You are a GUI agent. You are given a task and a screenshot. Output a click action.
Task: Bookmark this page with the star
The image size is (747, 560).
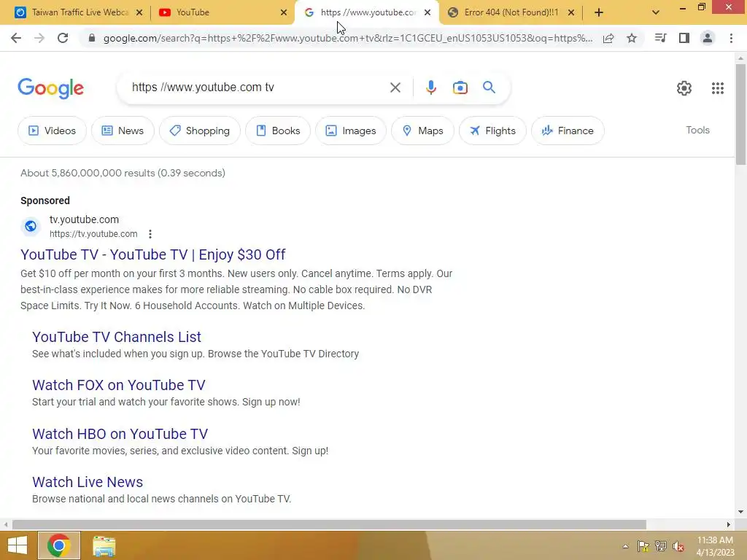click(632, 38)
